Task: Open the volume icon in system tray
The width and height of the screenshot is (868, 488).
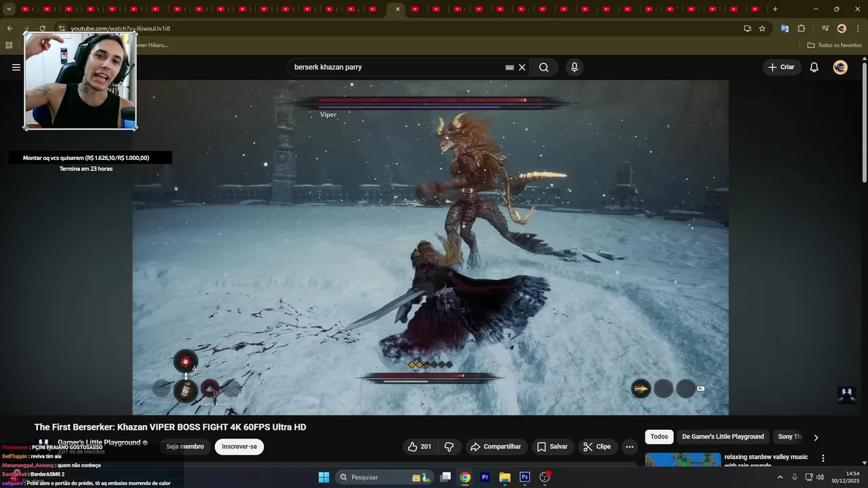Action: [820, 477]
